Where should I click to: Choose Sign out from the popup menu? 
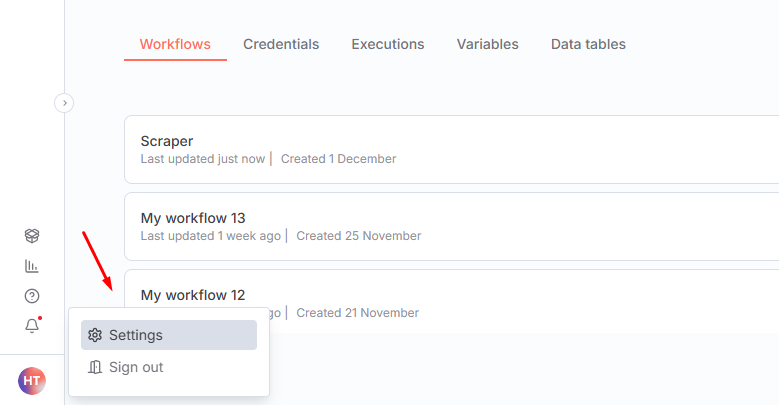pyautogui.click(x=136, y=367)
